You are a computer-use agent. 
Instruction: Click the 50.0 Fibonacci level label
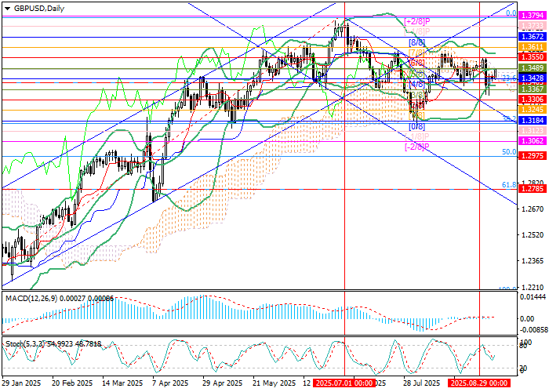(x=509, y=152)
